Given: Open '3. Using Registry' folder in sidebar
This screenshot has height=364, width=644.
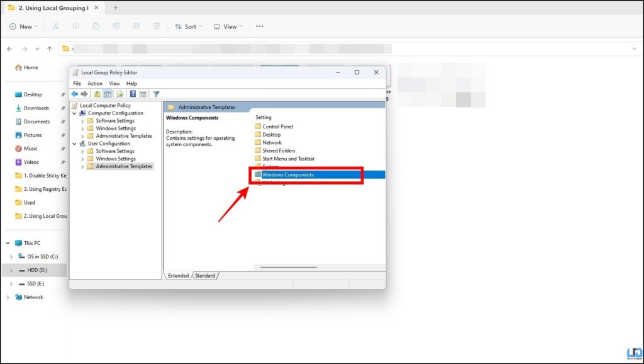Looking at the screenshot, I should [41, 189].
